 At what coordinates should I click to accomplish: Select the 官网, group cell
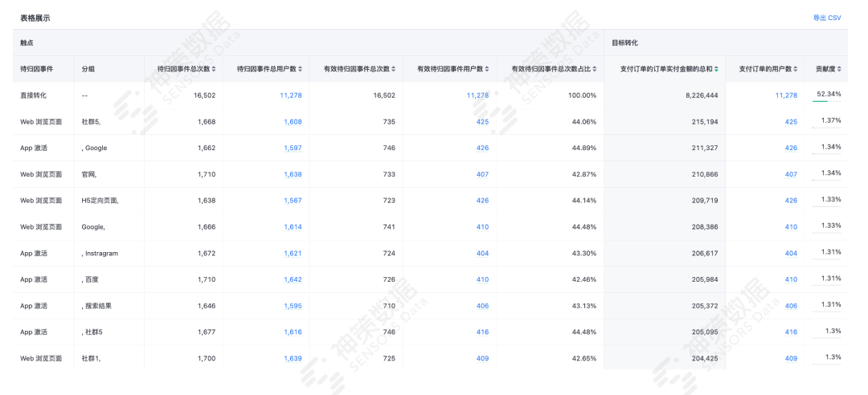109,174
